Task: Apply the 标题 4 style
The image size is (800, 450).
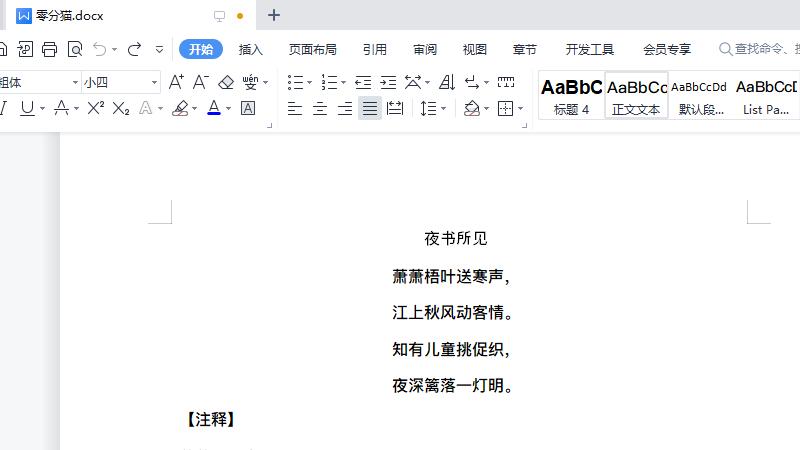Action: (x=571, y=96)
